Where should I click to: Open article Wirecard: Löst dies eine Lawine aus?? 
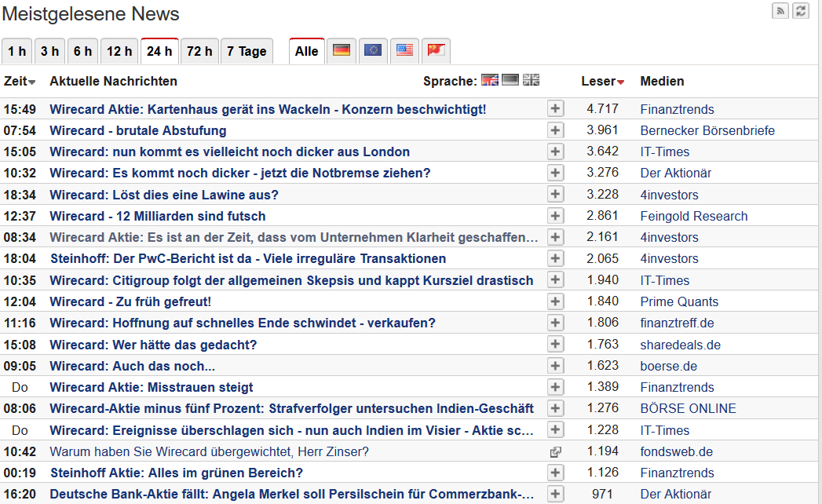click(x=164, y=195)
